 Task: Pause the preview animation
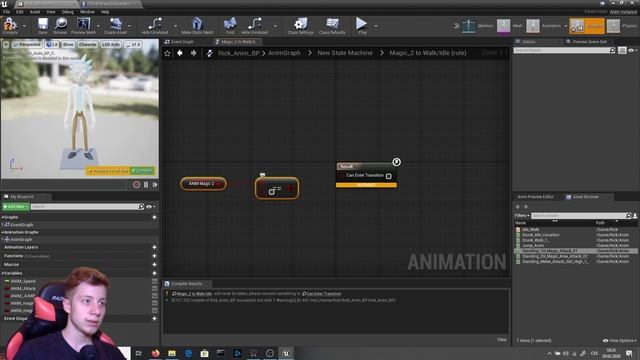coord(146,184)
